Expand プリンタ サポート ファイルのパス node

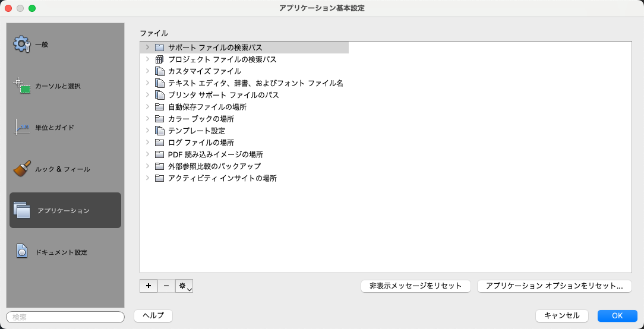pyautogui.click(x=147, y=95)
